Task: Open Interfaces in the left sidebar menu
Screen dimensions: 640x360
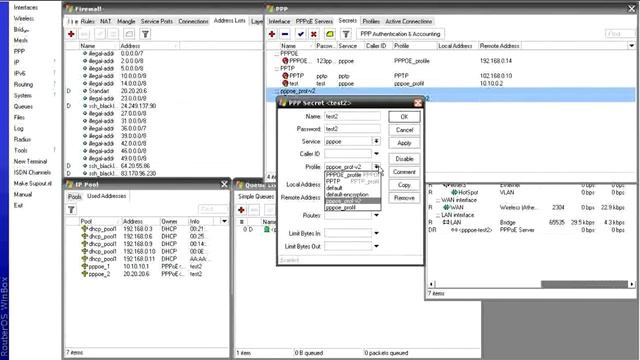Action: pyautogui.click(x=26, y=7)
